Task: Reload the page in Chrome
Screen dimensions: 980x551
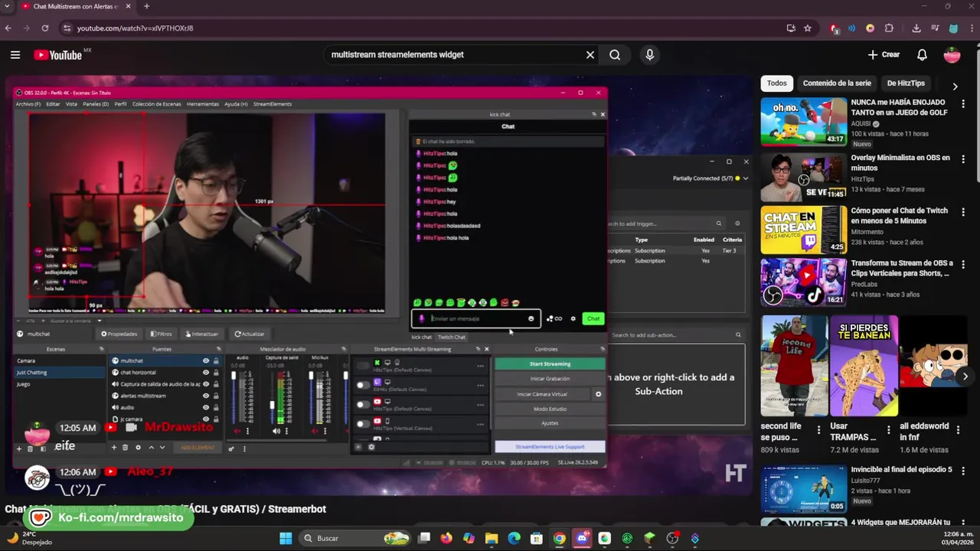Action: point(45,28)
